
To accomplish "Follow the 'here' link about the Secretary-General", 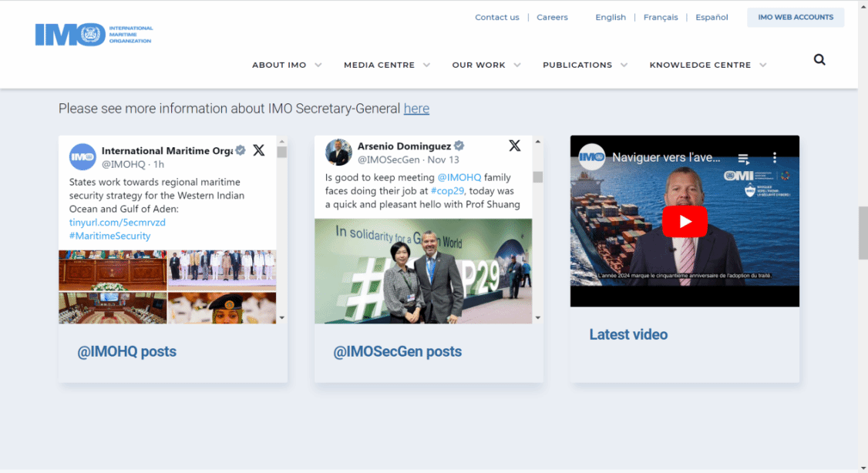I will pos(416,109).
